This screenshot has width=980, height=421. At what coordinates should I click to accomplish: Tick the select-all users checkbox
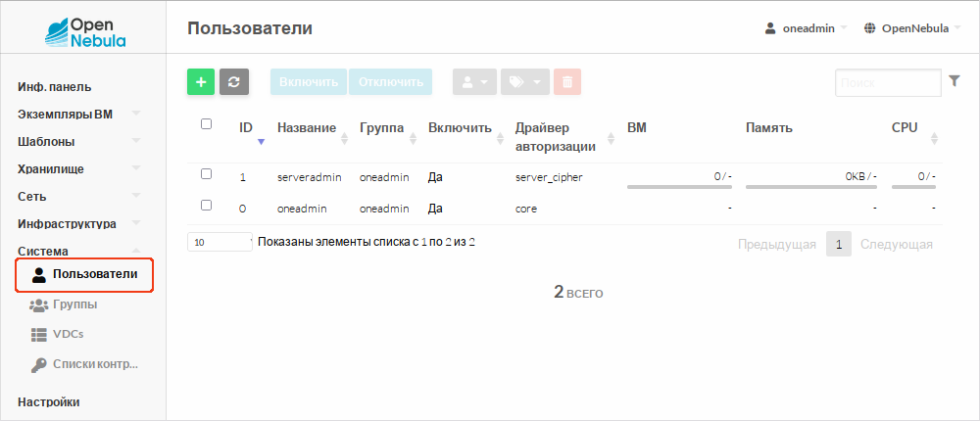point(206,124)
